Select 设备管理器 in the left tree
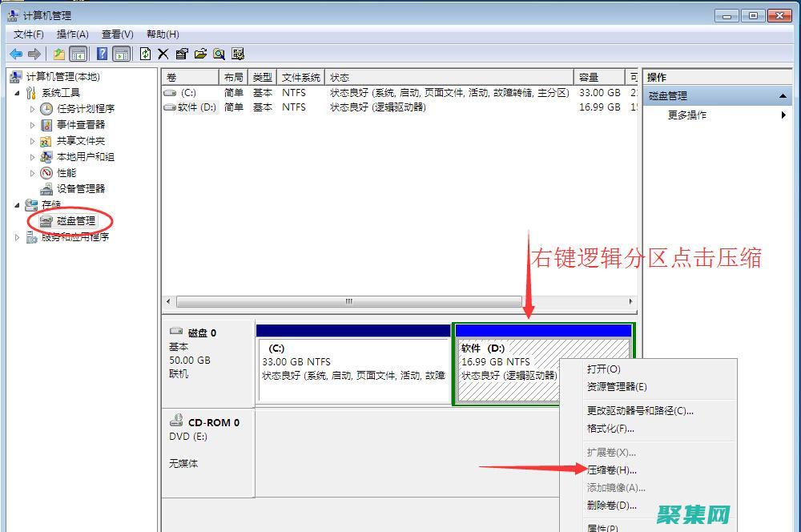801x532 pixels. click(x=80, y=189)
